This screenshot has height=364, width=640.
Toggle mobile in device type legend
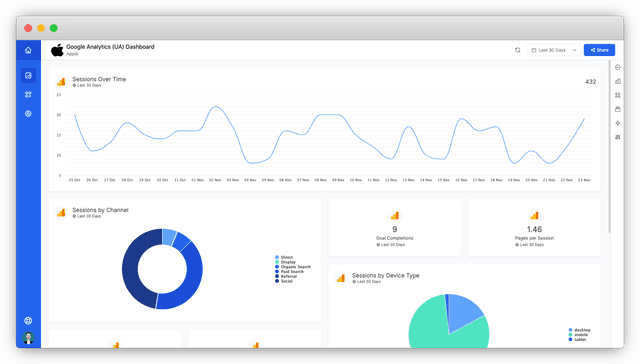pyautogui.click(x=578, y=335)
